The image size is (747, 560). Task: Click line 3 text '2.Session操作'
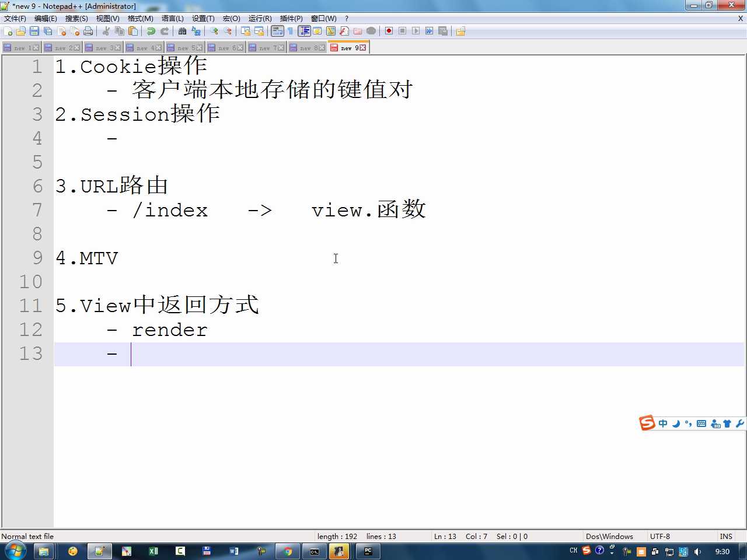click(x=137, y=114)
